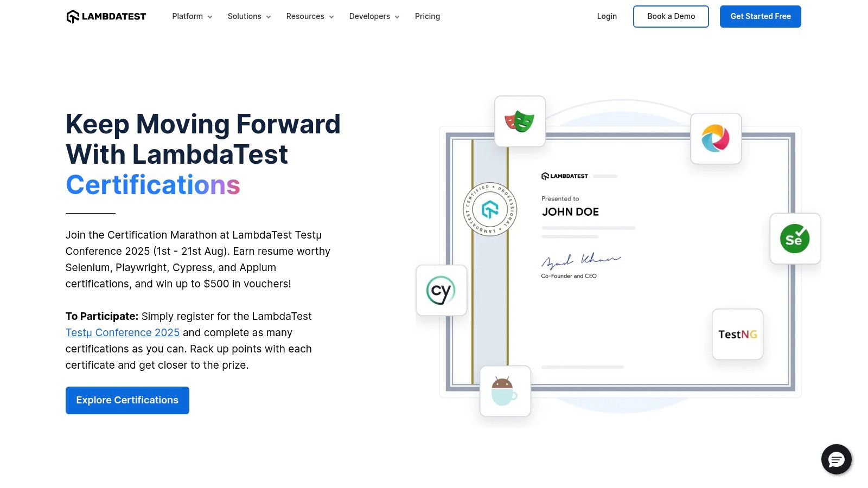
Task: Expand the Solutions menu chevron
Action: [268, 17]
